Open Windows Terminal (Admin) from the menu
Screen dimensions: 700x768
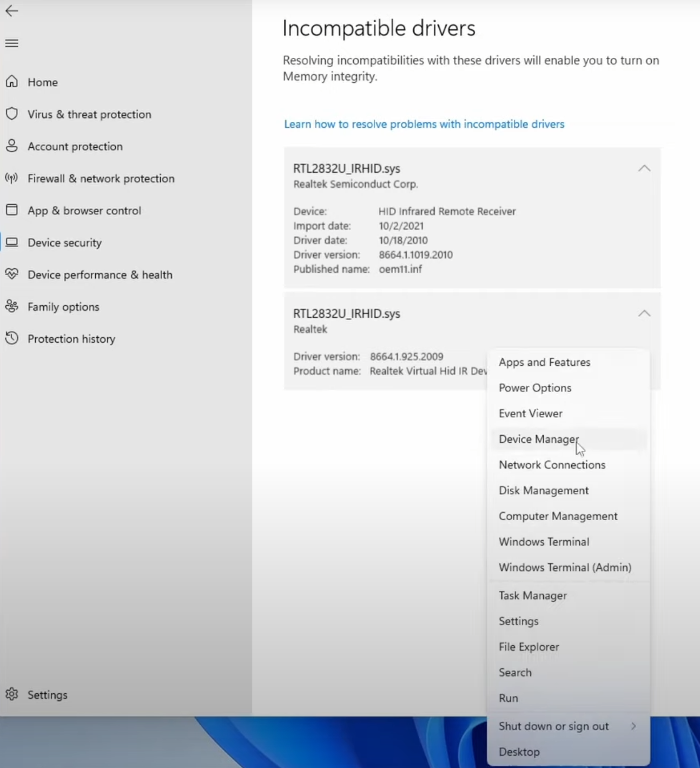coord(565,567)
